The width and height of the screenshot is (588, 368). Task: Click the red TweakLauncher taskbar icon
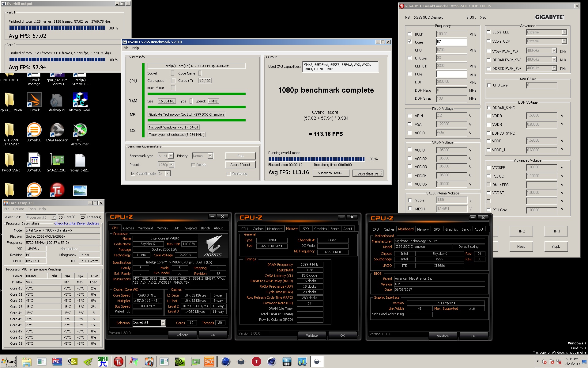[x=118, y=362]
